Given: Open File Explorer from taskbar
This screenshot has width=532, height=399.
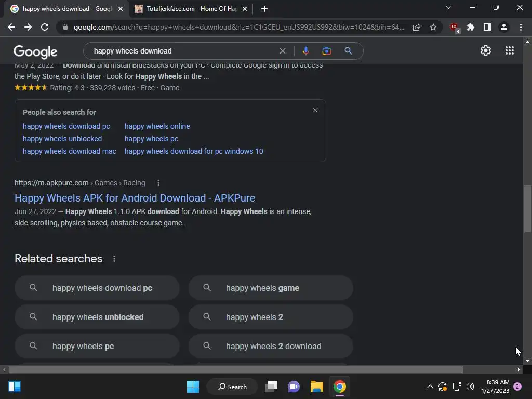Looking at the screenshot, I should click(x=316, y=387).
